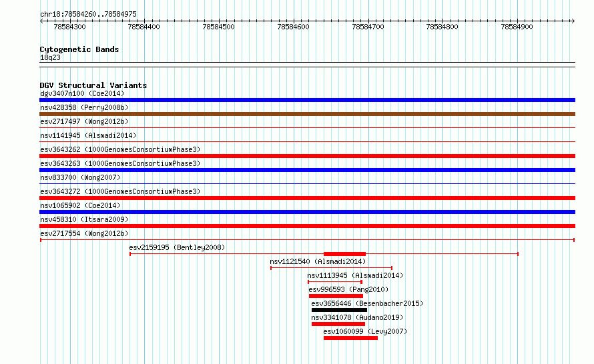
Task: Select the nsv428358 (Perry2008b) brown variant bar
Action: tap(307, 114)
